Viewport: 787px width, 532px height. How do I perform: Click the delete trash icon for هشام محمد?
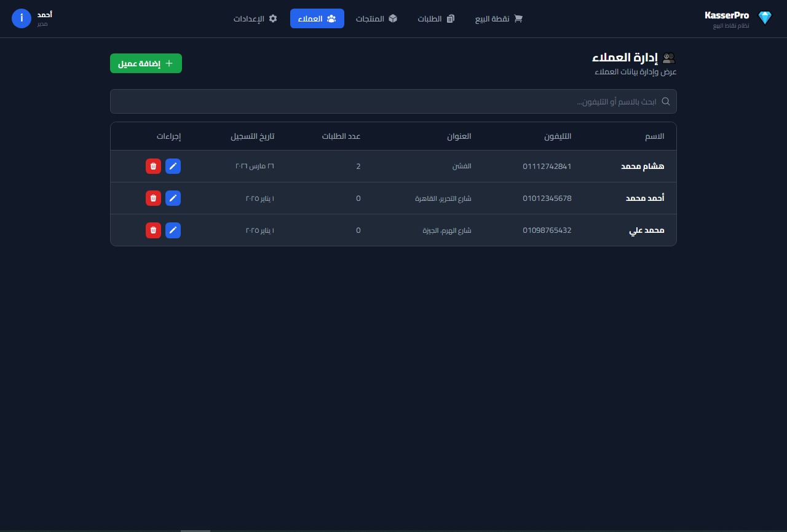pos(153,166)
